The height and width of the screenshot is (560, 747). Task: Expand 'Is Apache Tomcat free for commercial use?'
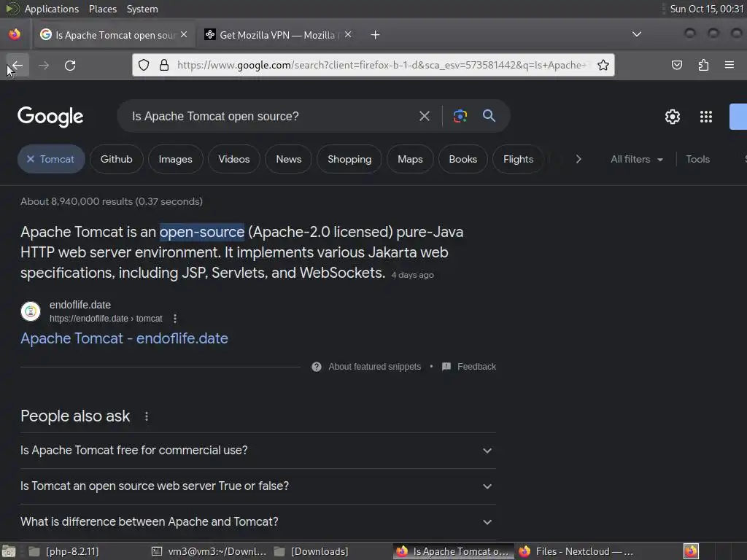258,451
